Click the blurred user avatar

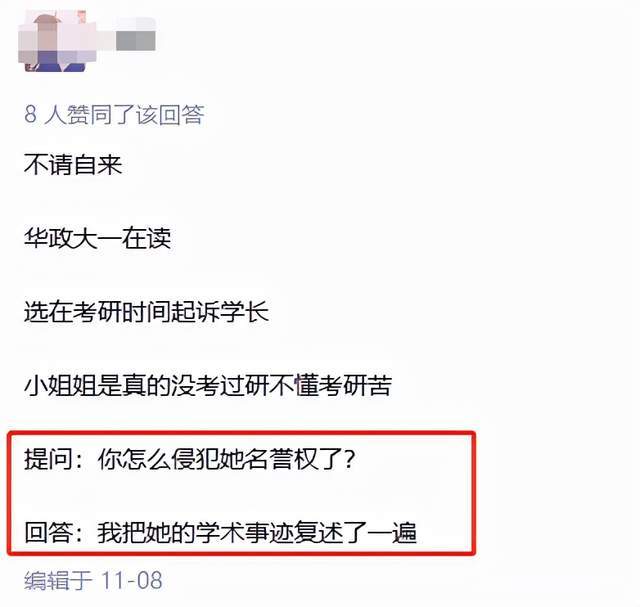[57, 41]
